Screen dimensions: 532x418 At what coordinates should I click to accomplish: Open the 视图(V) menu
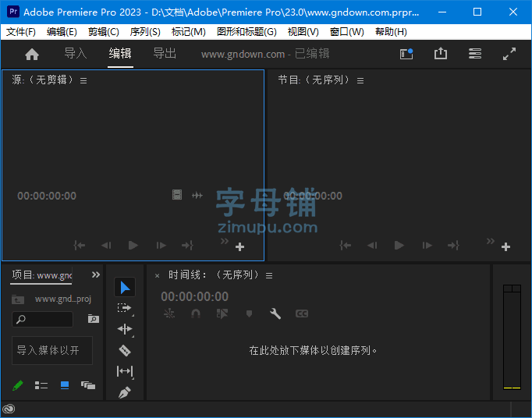click(x=303, y=32)
